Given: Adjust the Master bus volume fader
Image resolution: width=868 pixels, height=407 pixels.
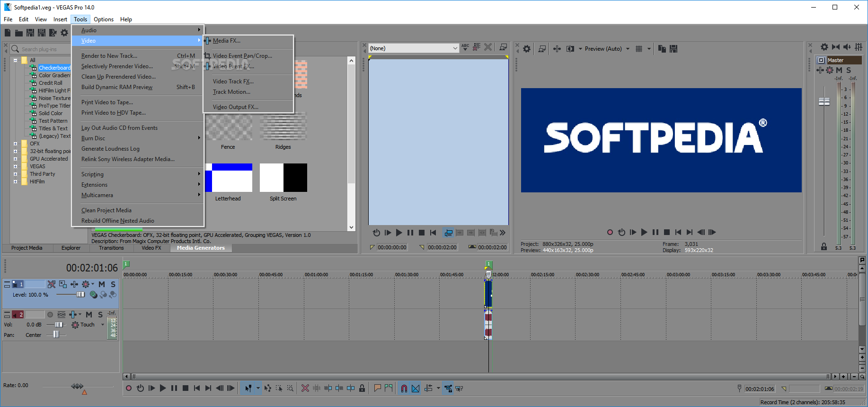Looking at the screenshot, I should [824, 101].
